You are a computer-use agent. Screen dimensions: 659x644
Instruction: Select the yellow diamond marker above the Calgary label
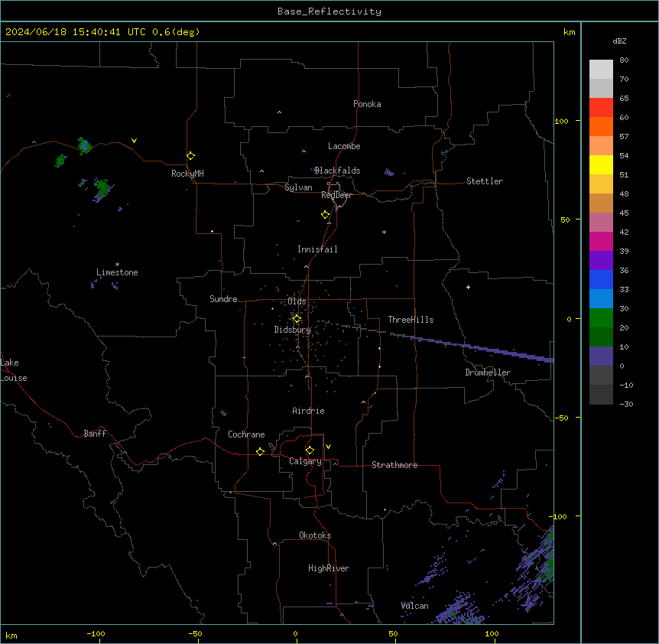tap(310, 450)
